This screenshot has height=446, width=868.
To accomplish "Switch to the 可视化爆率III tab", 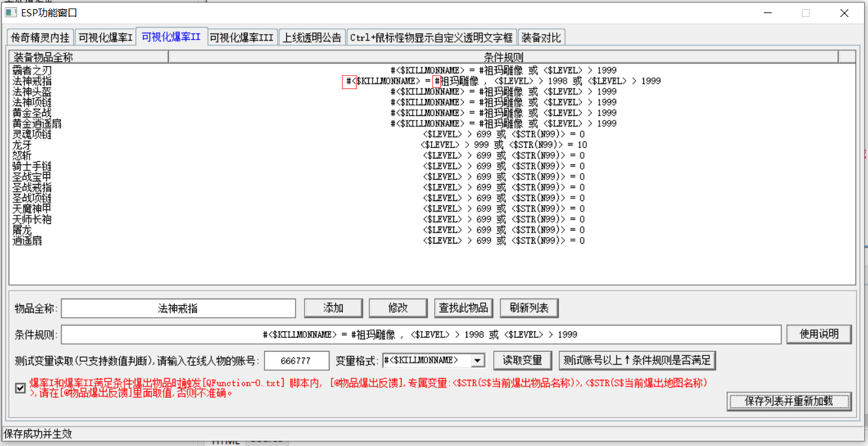I will 241,37.
